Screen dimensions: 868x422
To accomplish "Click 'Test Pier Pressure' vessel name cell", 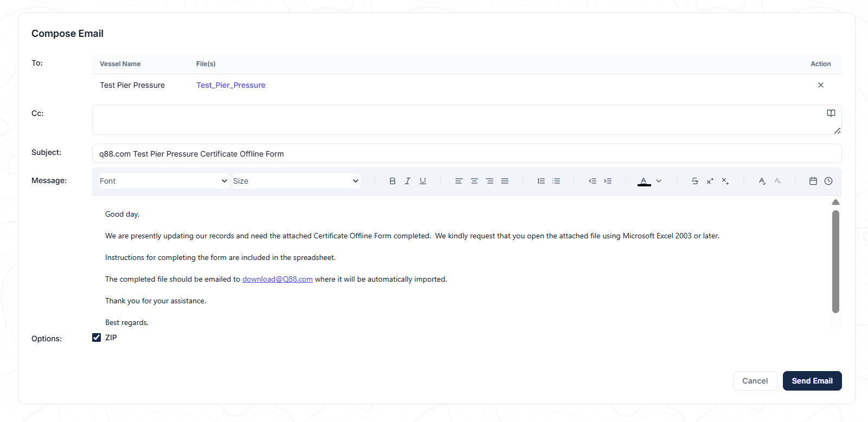I will pyautogui.click(x=132, y=85).
